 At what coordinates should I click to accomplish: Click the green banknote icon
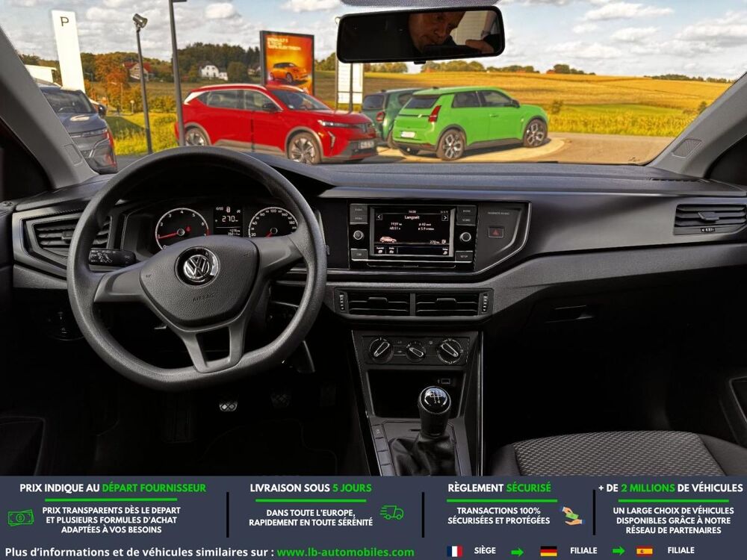point(21,517)
